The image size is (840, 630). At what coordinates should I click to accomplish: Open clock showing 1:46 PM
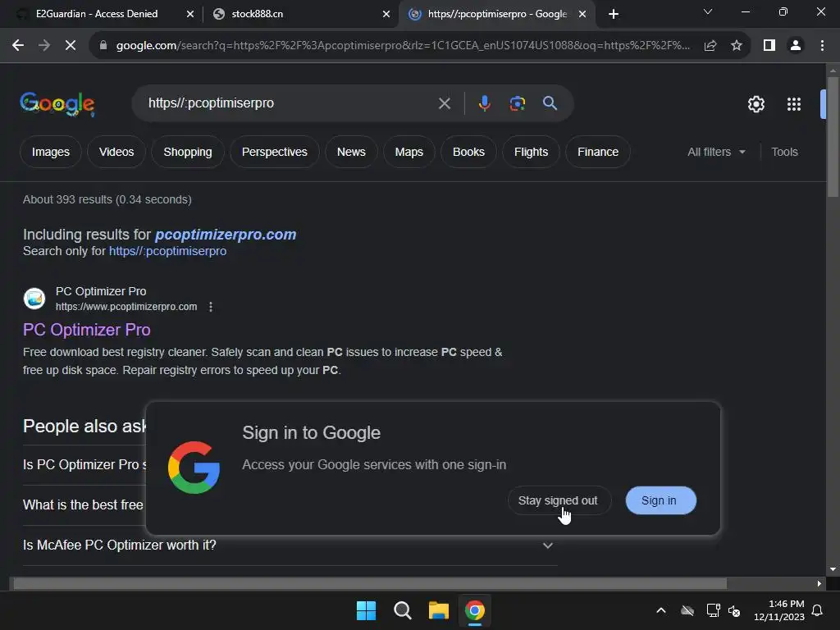[778, 610]
